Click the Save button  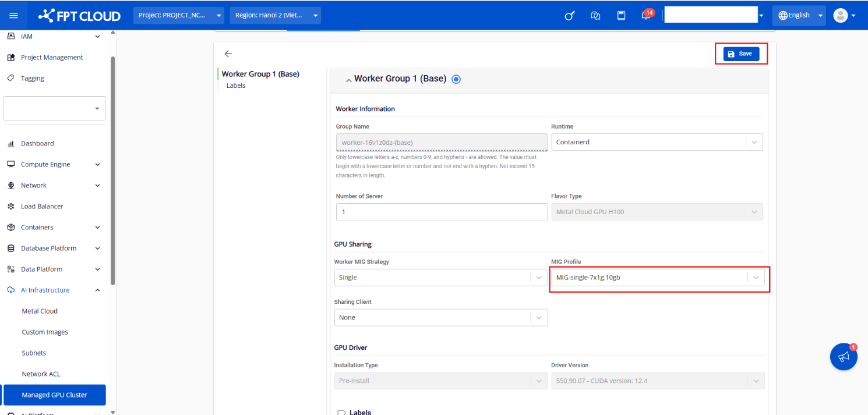740,54
